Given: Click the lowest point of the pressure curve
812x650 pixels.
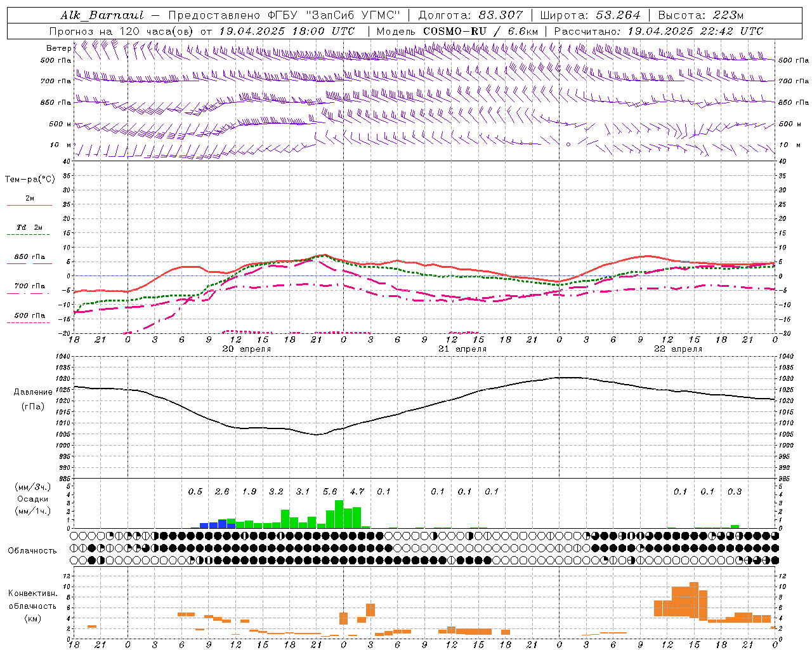Looking at the screenshot, I should (317, 435).
